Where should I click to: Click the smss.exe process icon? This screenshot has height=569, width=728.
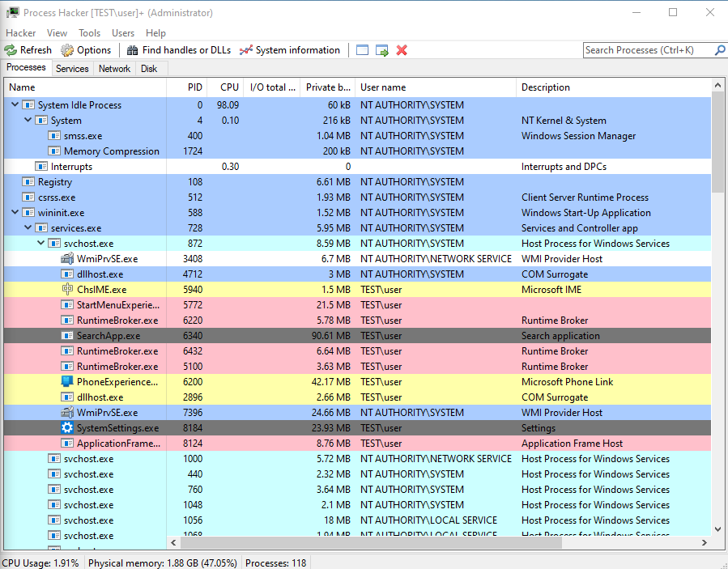pos(54,135)
